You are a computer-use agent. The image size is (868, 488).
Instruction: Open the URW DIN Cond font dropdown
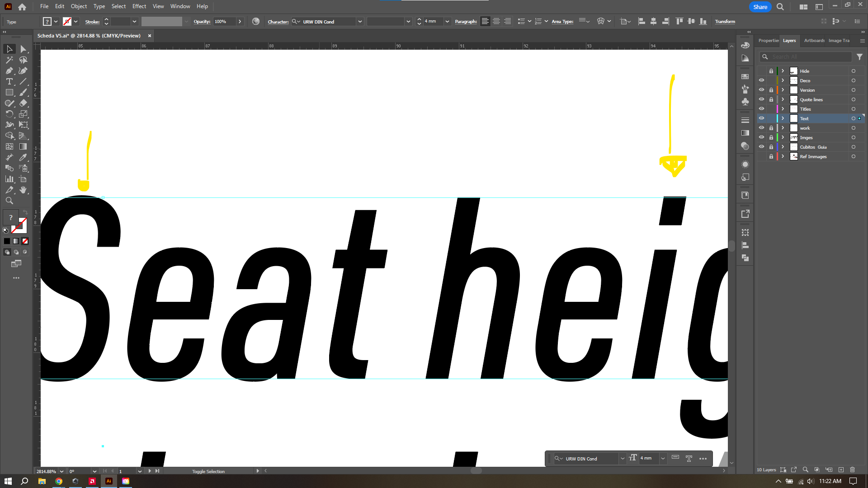[360, 22]
